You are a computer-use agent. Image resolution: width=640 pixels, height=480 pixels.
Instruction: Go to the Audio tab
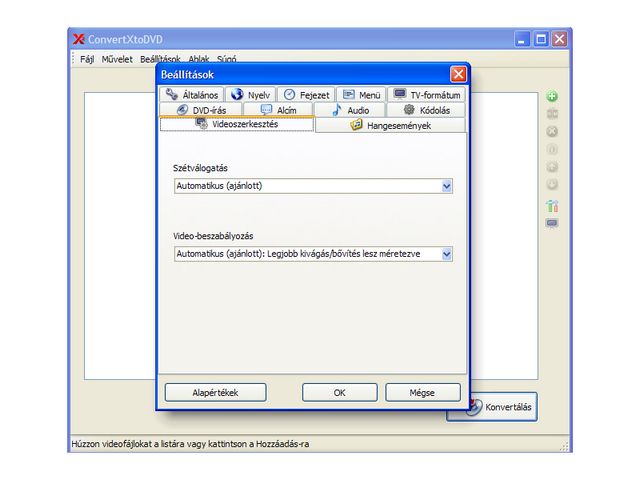click(x=350, y=110)
